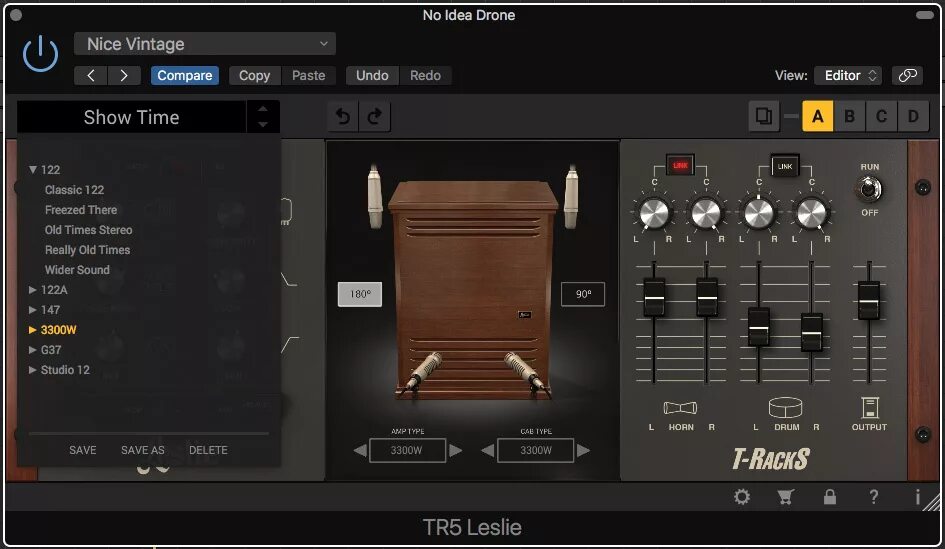Flip the RUN/OFF toggle switch
Viewport: 945px width, 549px height.
(868, 189)
